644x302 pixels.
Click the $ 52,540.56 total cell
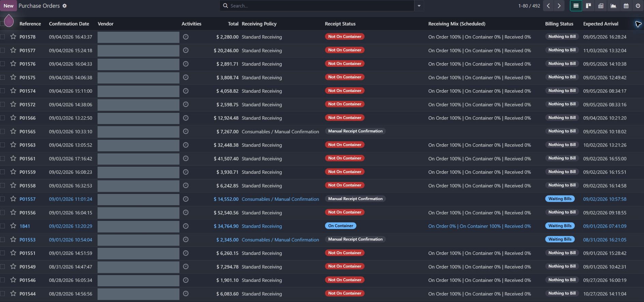click(x=226, y=213)
